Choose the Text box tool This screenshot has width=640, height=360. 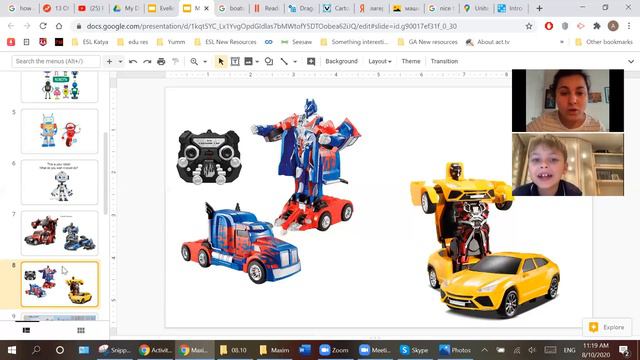pos(235,62)
